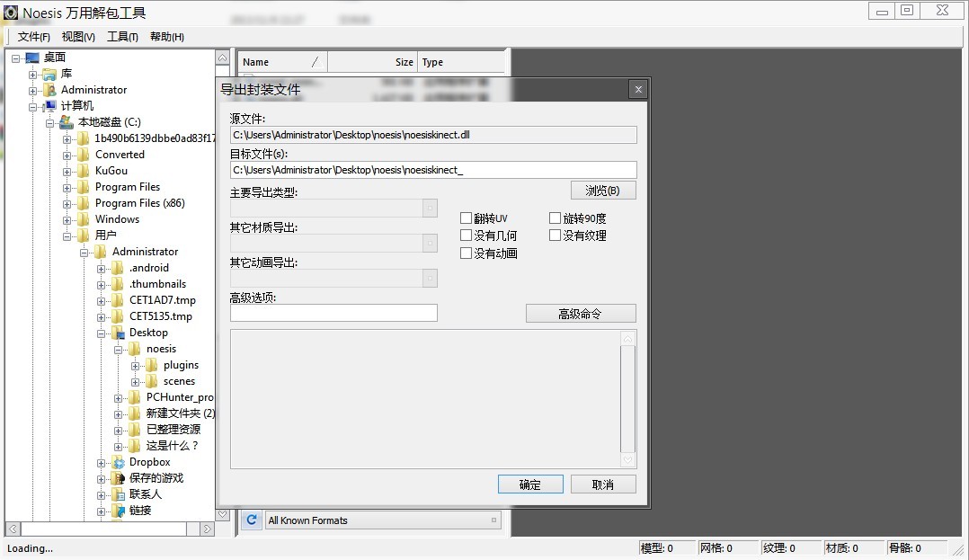Click the tree's horizontal scroll left arrow
The height and width of the screenshot is (560, 969).
tap(13, 529)
